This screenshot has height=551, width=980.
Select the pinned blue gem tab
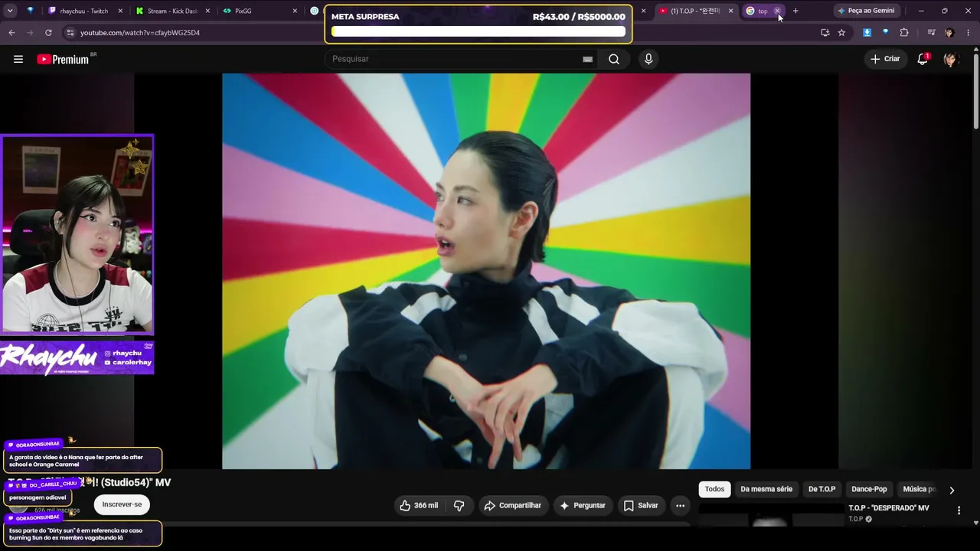pyautogui.click(x=30, y=11)
